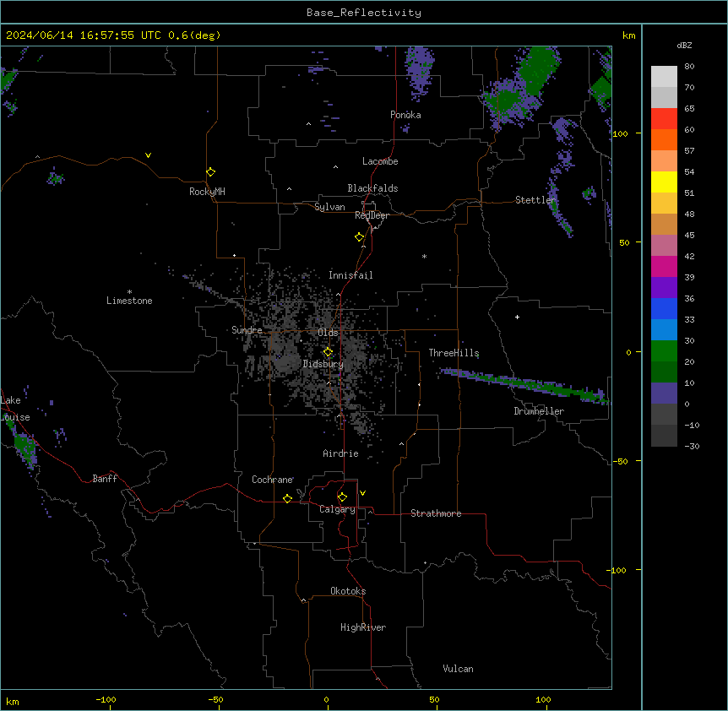Screen dimensions: 728x711
Task: Choose the white swatch at 80 dBZ
Action: click(x=664, y=77)
